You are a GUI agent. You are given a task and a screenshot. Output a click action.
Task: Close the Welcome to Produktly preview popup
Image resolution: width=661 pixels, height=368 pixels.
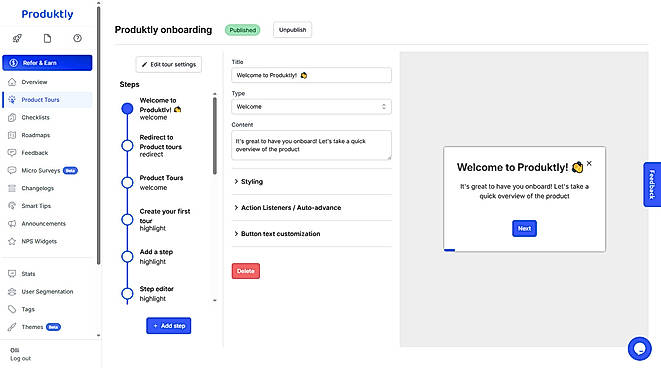[589, 163]
